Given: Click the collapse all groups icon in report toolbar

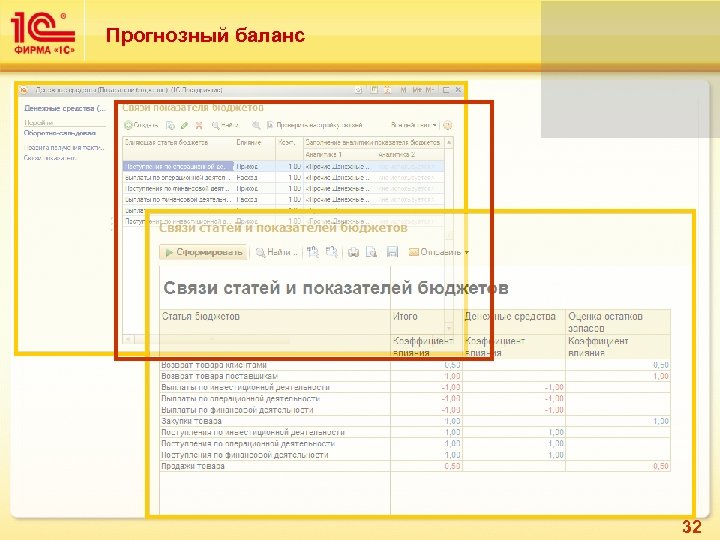Looking at the screenshot, I should 332,252.
